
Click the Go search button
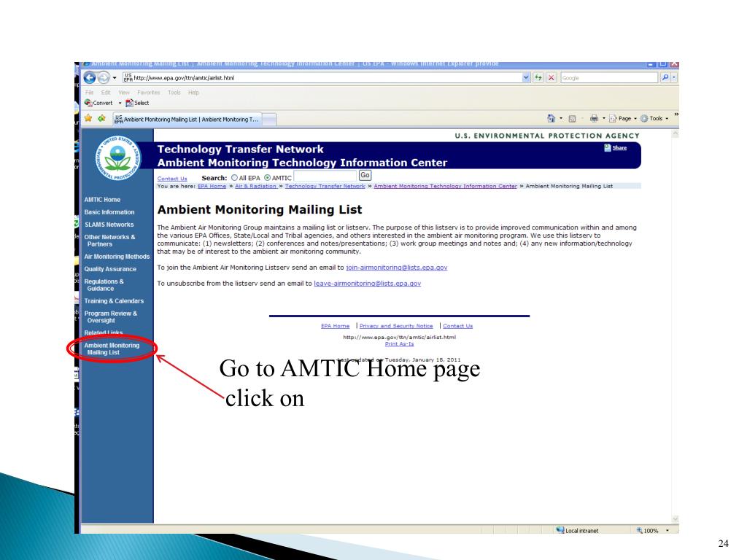pyautogui.click(x=365, y=175)
